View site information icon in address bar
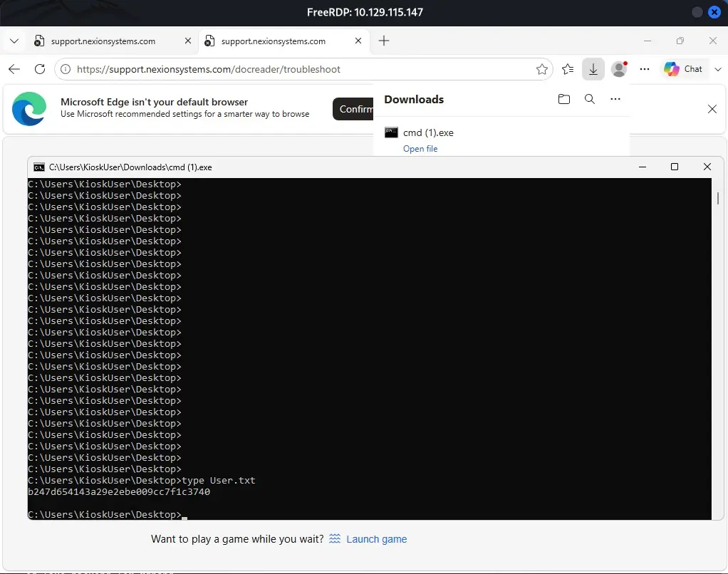 (66, 69)
